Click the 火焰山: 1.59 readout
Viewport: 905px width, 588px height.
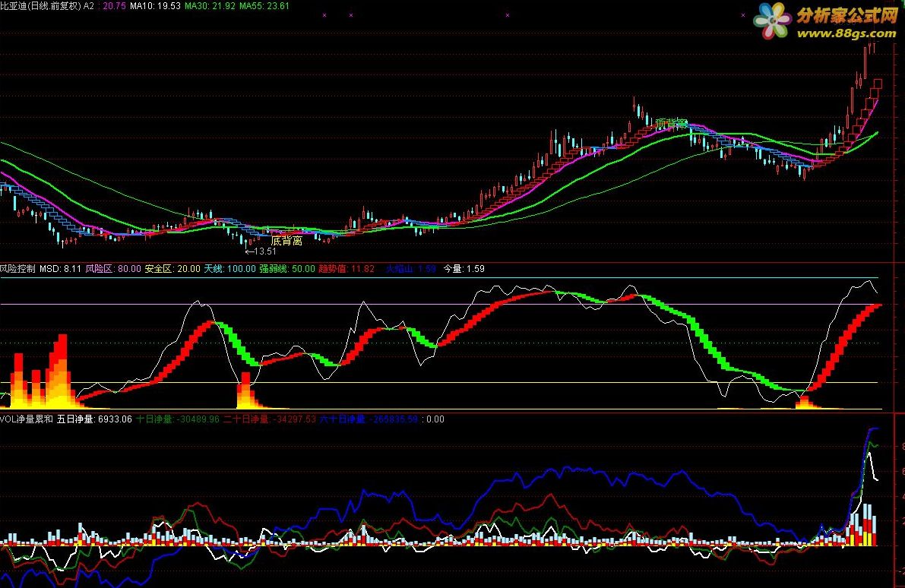click(x=410, y=269)
